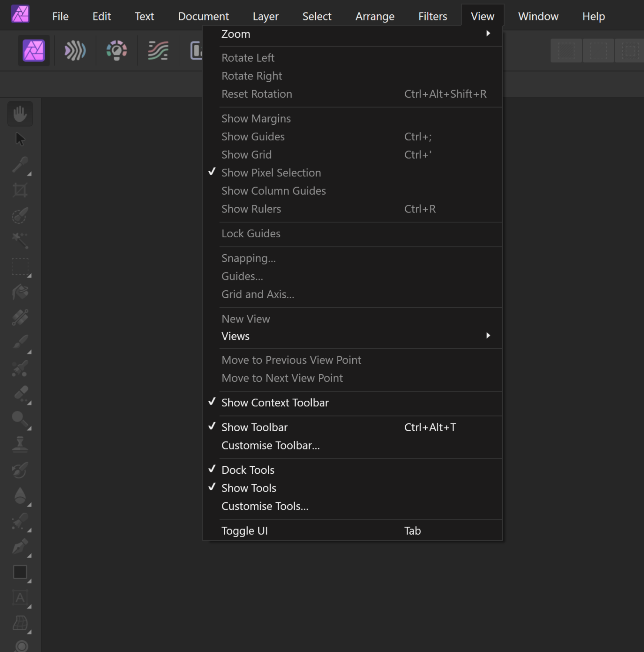Open the Window menu
644x652 pixels.
coord(538,16)
